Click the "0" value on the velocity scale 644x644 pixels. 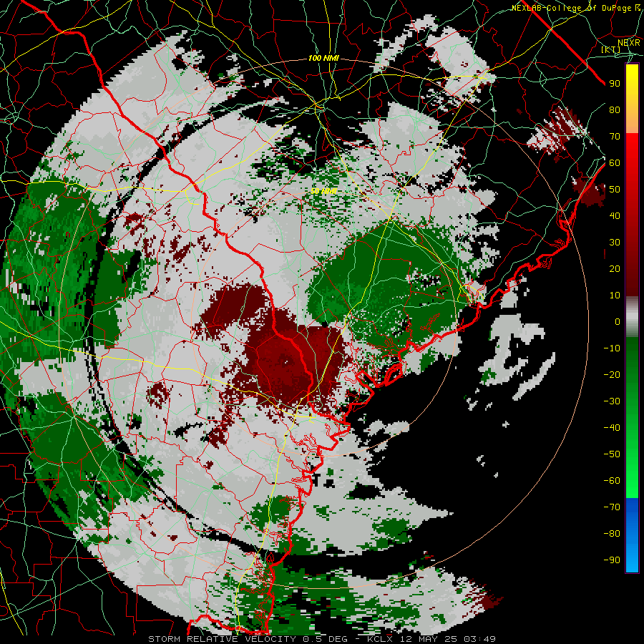point(618,321)
